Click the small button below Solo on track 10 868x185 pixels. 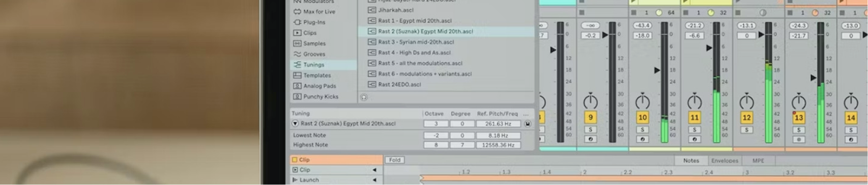643,139
